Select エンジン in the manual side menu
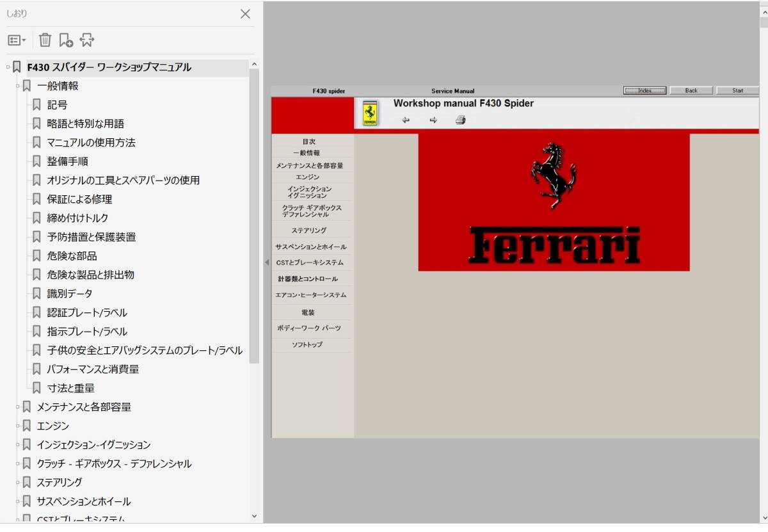The image size is (768, 532). 308,177
